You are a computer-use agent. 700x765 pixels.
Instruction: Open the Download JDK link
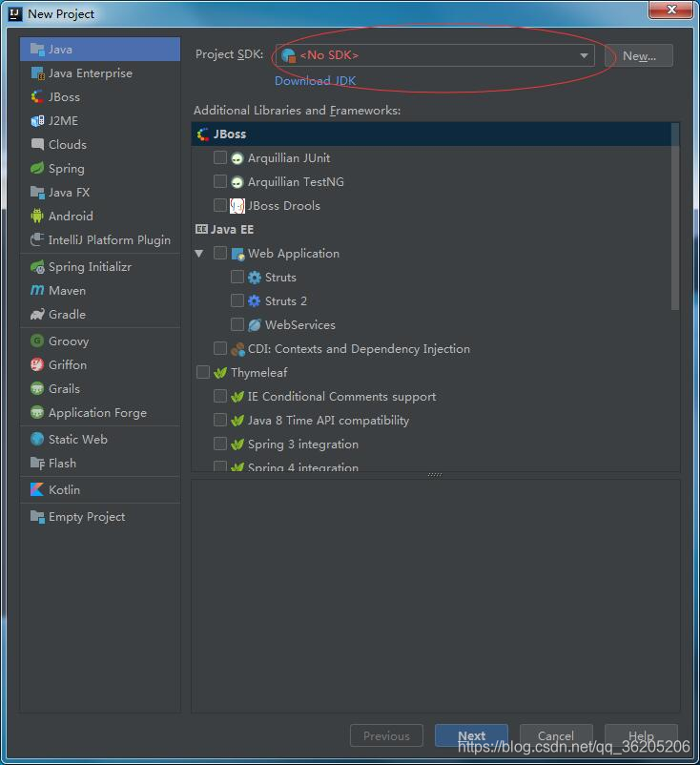pyautogui.click(x=315, y=80)
